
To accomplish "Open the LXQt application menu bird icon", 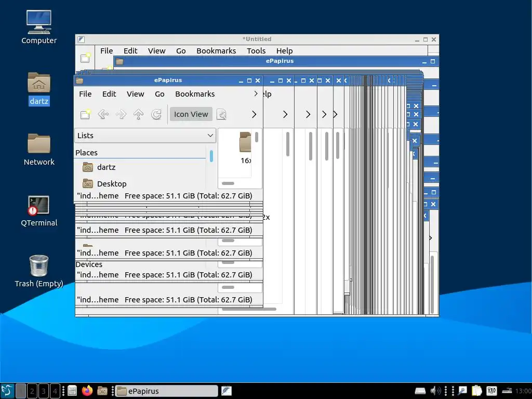I will [7, 391].
